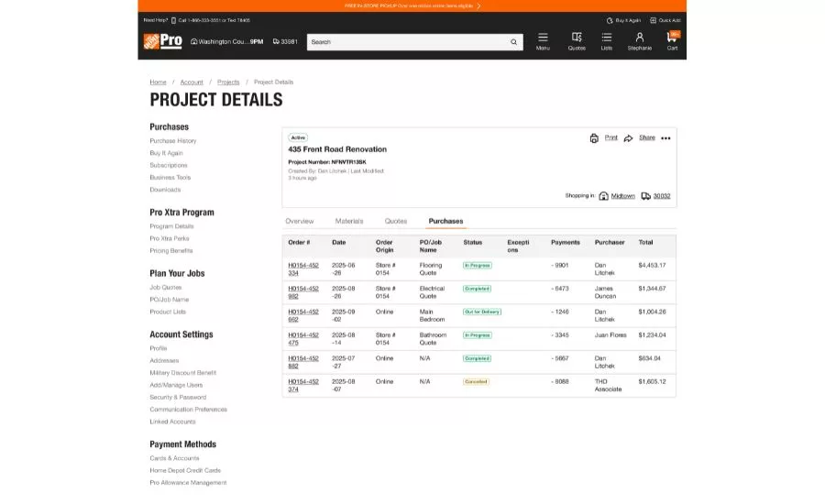This screenshot has height=504, width=825.
Task: Click the Account breadcrumb link
Action: click(192, 82)
